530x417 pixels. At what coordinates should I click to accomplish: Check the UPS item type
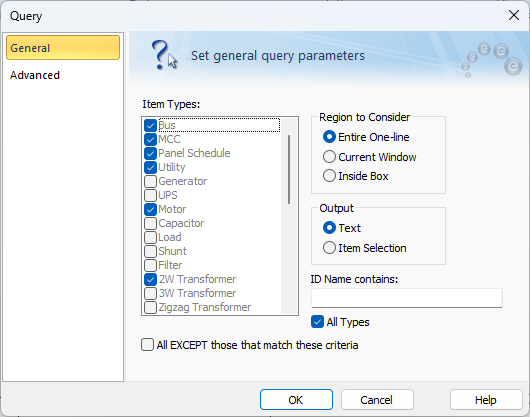pyautogui.click(x=150, y=195)
